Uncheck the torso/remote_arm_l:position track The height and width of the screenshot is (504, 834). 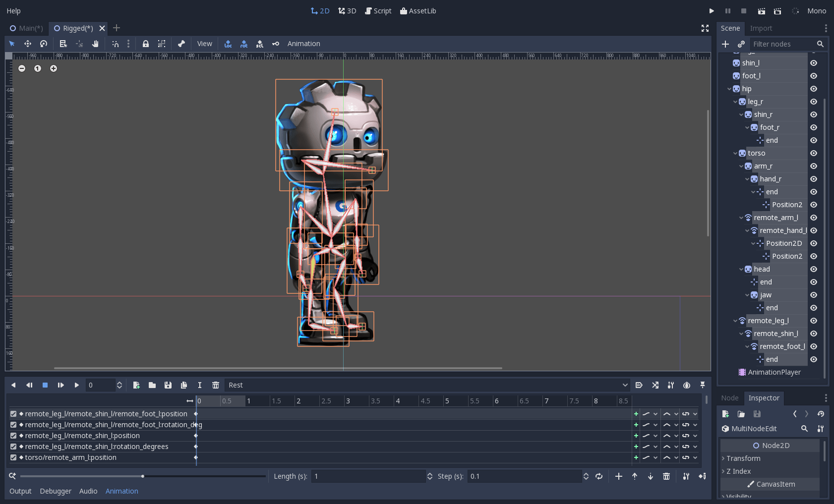[12, 457]
